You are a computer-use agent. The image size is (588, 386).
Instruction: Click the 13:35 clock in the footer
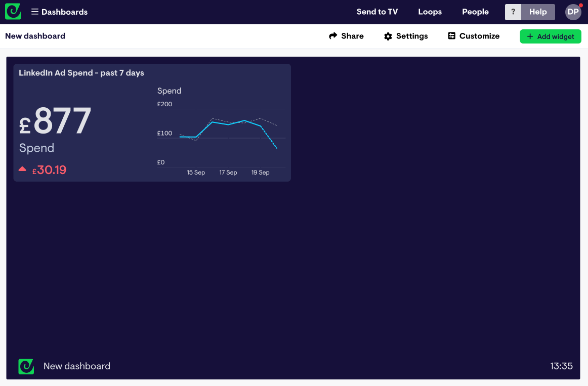[563, 366]
